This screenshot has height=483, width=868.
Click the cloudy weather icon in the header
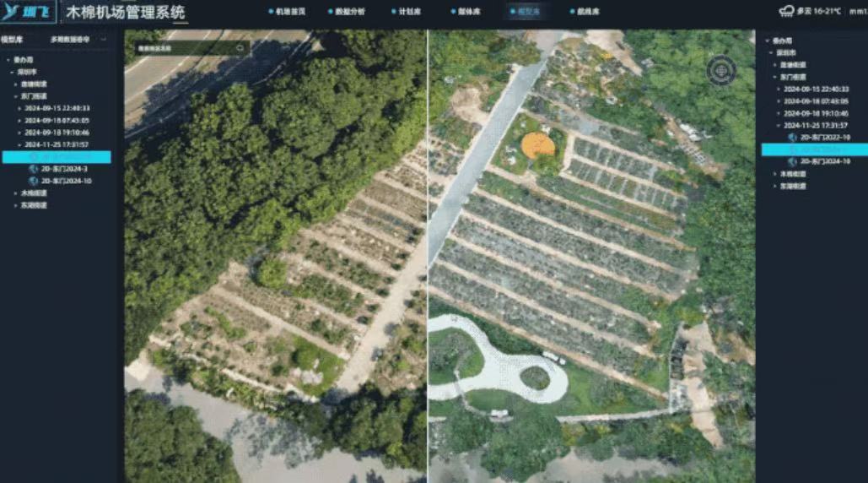tap(786, 11)
